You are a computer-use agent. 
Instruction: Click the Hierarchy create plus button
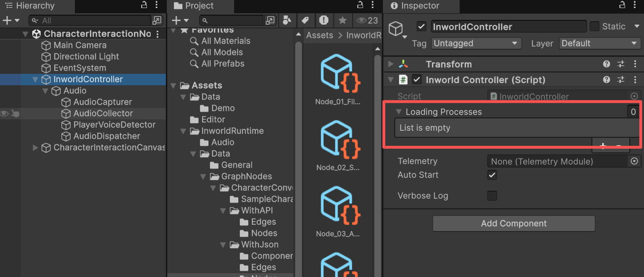7,20
